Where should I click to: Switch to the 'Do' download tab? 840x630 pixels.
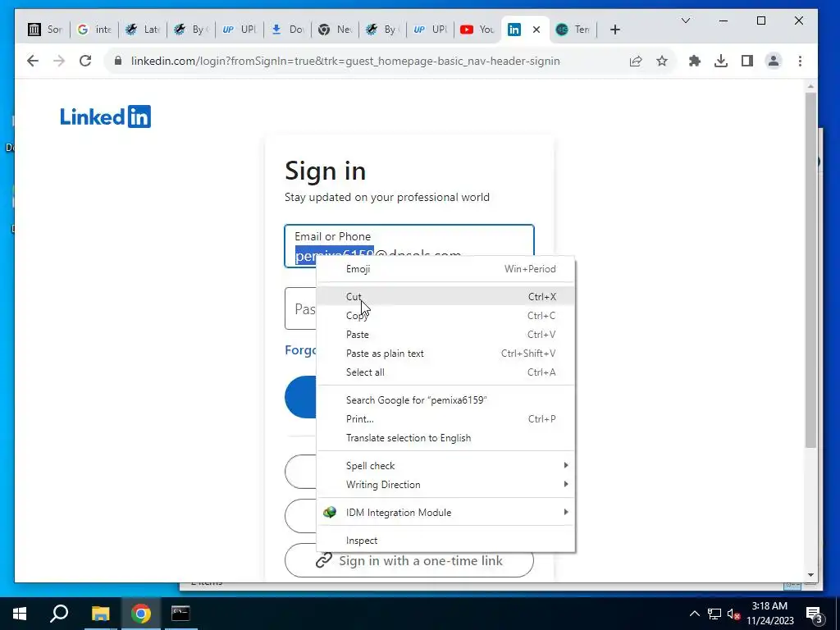point(288,30)
